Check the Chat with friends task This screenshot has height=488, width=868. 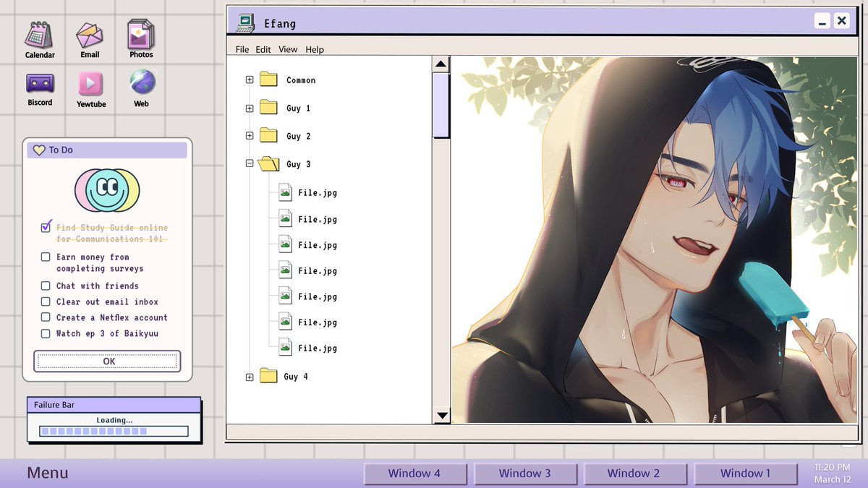46,286
